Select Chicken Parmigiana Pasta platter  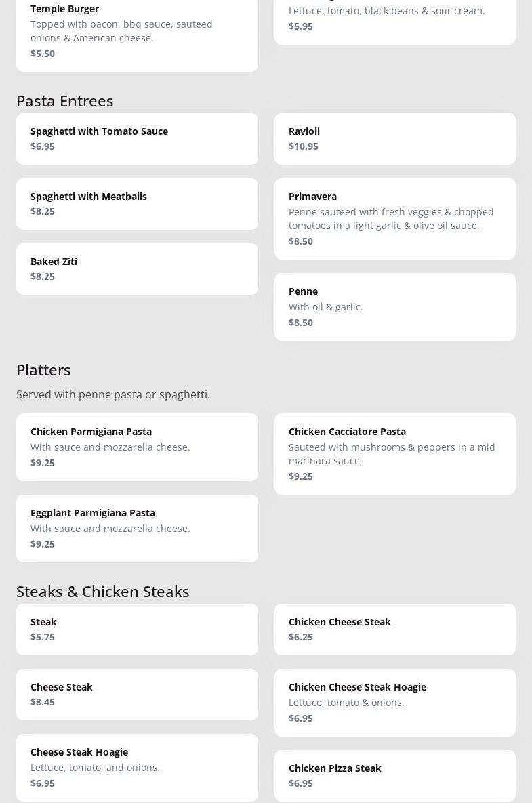pyautogui.click(x=137, y=447)
